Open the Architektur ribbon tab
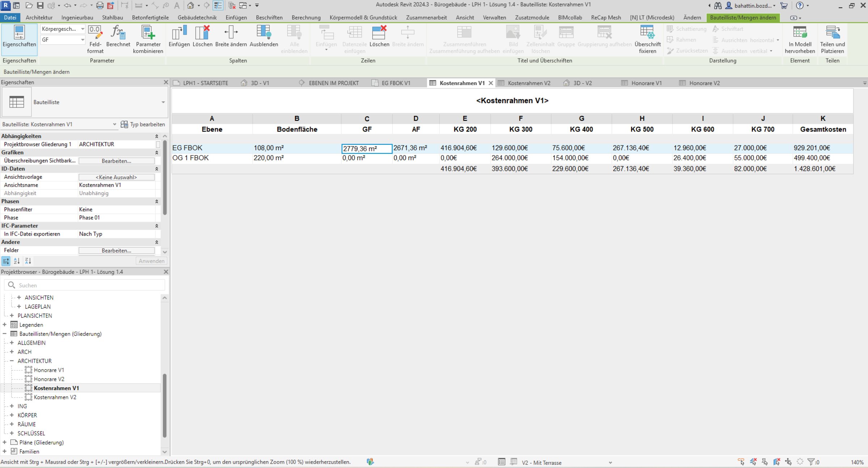868x468 pixels. pyautogui.click(x=39, y=17)
